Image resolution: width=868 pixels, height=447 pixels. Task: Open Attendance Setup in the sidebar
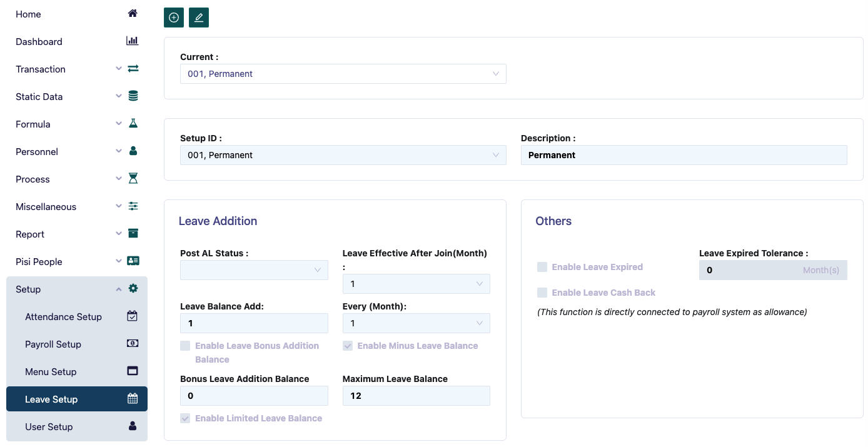click(x=63, y=317)
